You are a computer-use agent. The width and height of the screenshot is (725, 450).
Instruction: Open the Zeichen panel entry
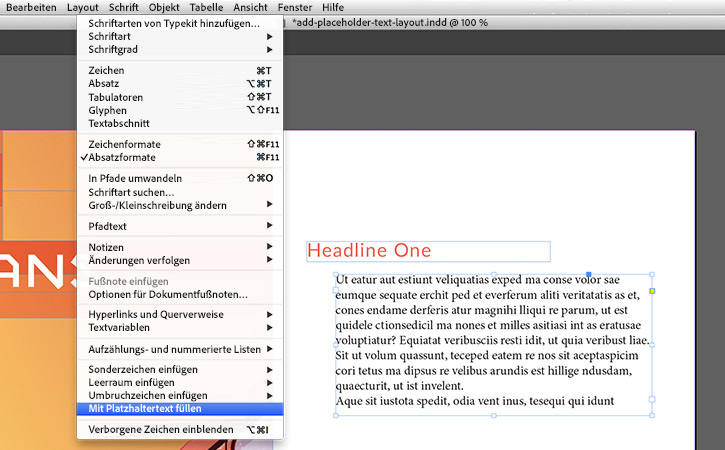click(x=180, y=70)
